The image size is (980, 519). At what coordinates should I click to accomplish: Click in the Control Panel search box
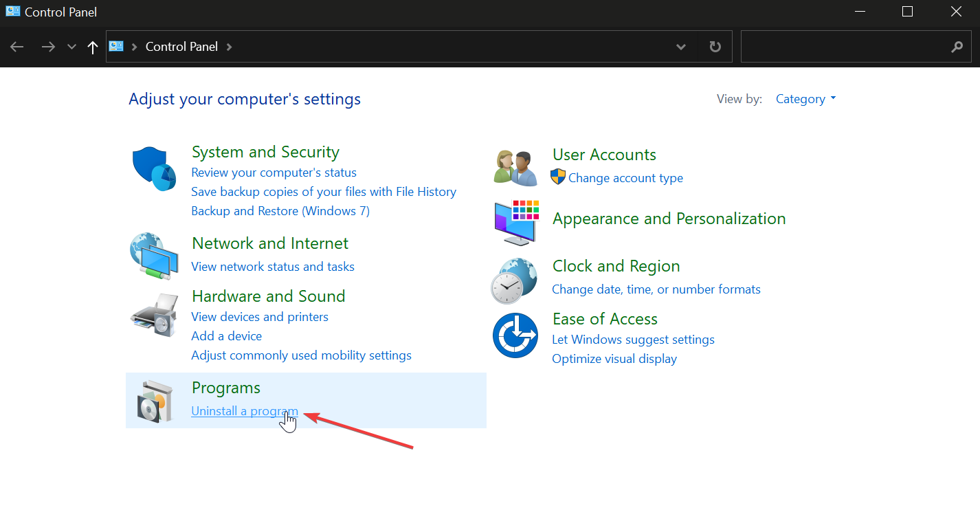(845, 47)
